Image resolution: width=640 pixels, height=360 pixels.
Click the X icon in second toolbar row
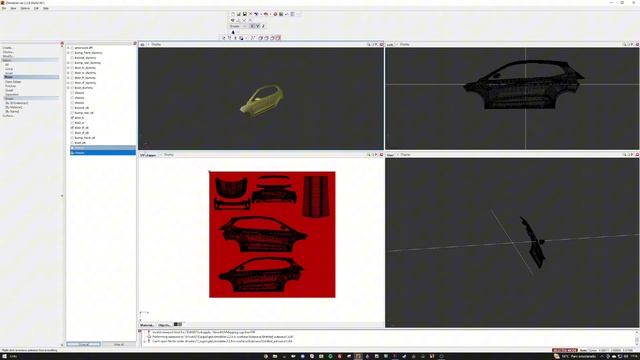tap(244, 20)
